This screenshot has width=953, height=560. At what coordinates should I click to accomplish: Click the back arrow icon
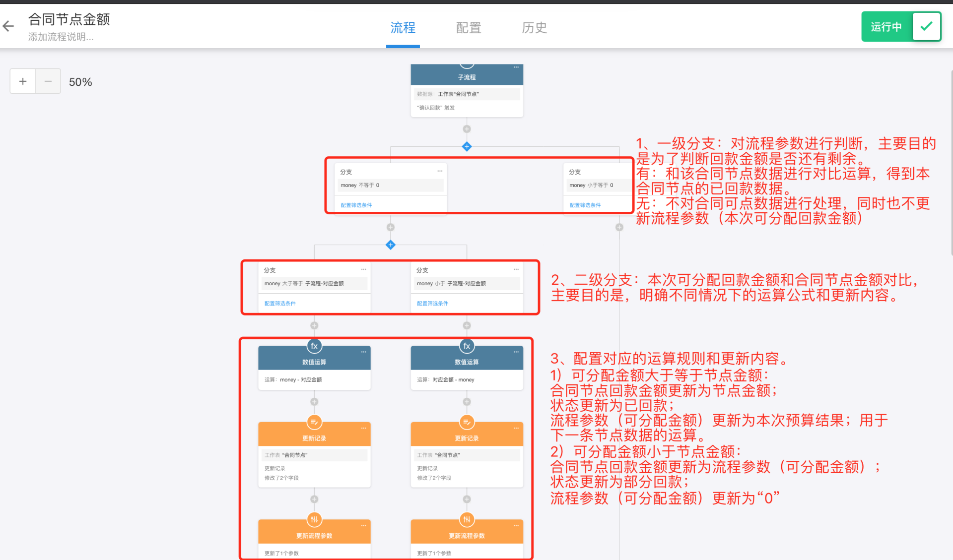[x=8, y=26]
